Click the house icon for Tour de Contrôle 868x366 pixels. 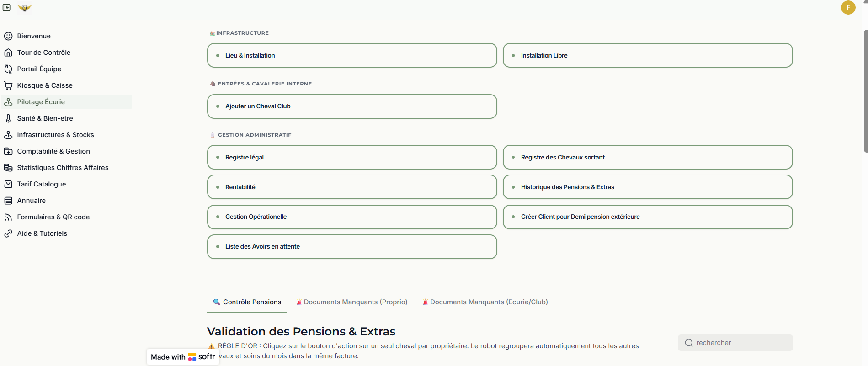coord(8,53)
